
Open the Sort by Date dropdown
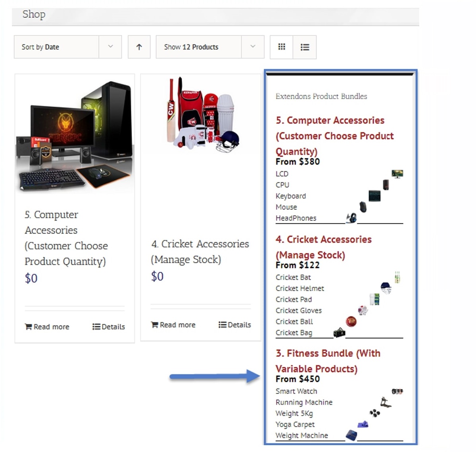tap(68, 47)
